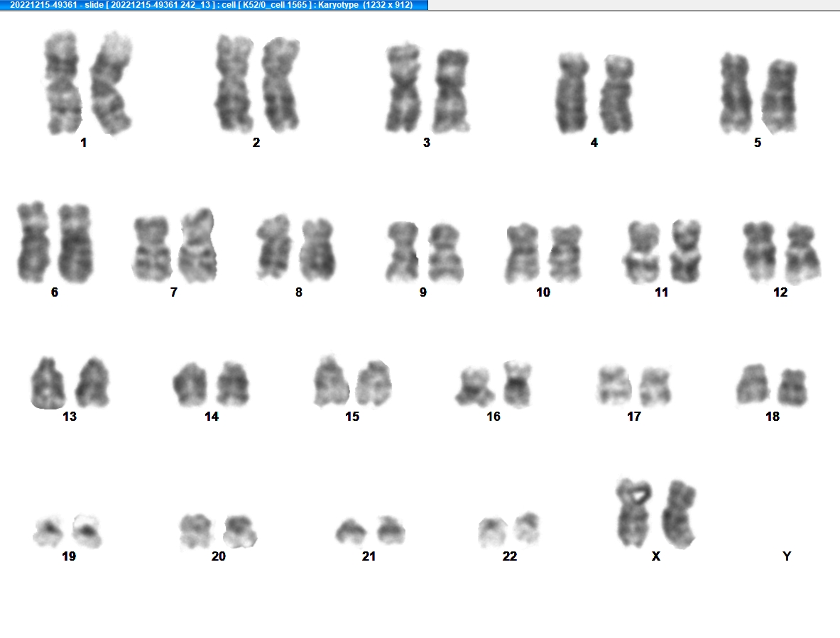Click the label number 6

tap(55, 293)
